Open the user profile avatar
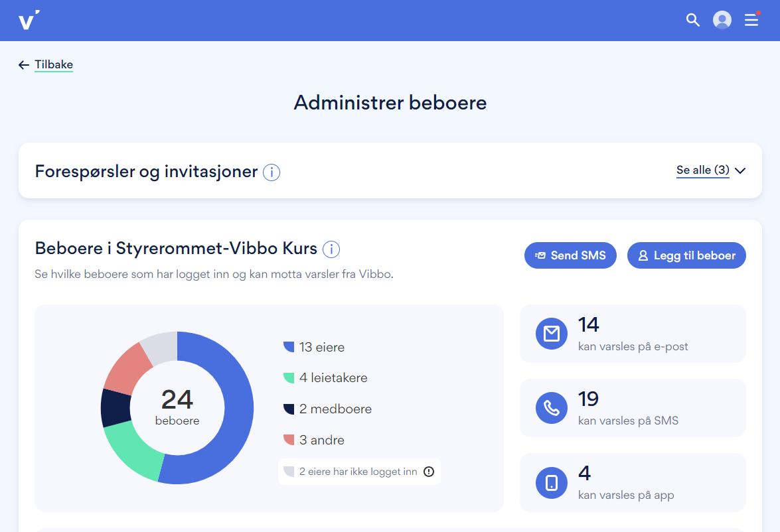The height and width of the screenshot is (532, 780). pos(722,20)
